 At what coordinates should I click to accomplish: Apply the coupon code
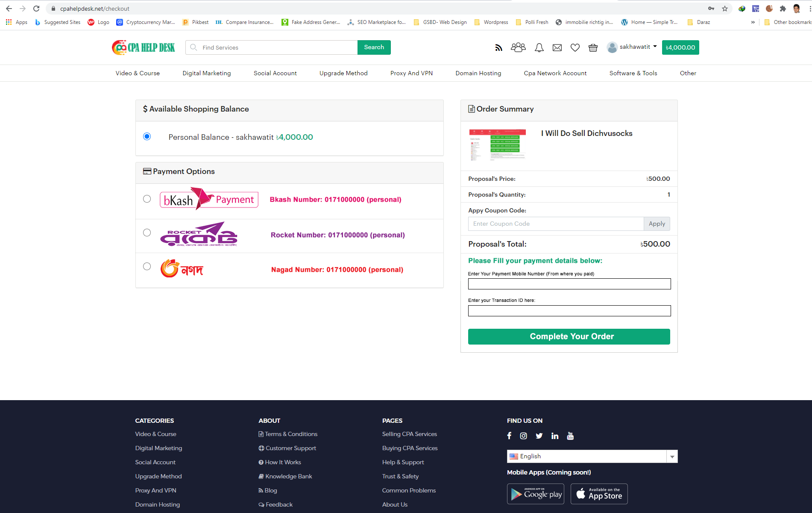(657, 224)
